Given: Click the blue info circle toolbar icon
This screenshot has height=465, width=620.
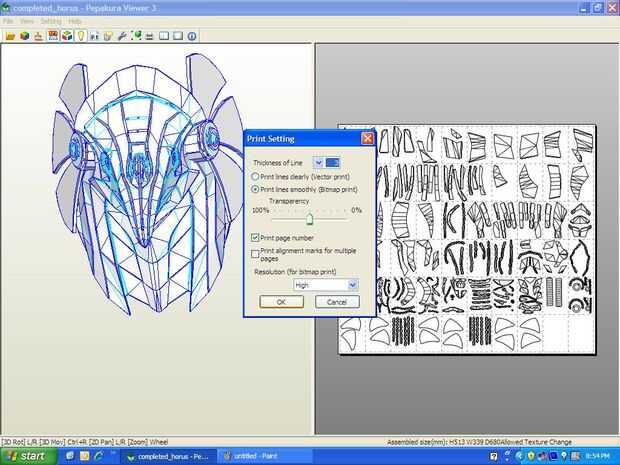Looking at the screenshot, I should [192, 36].
